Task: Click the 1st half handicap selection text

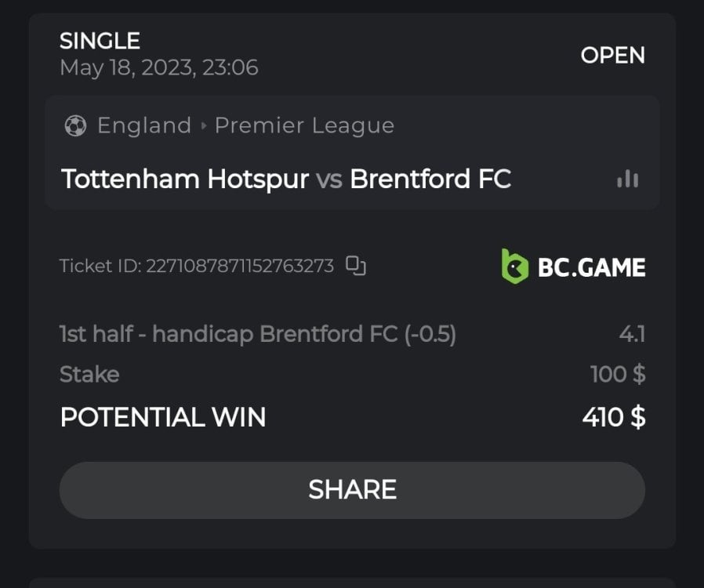Action: coord(258,335)
